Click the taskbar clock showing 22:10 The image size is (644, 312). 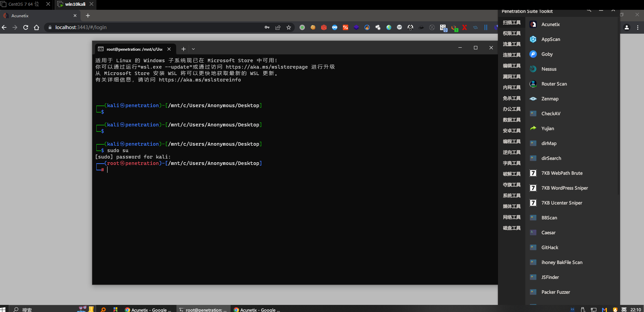pyautogui.click(x=636, y=309)
